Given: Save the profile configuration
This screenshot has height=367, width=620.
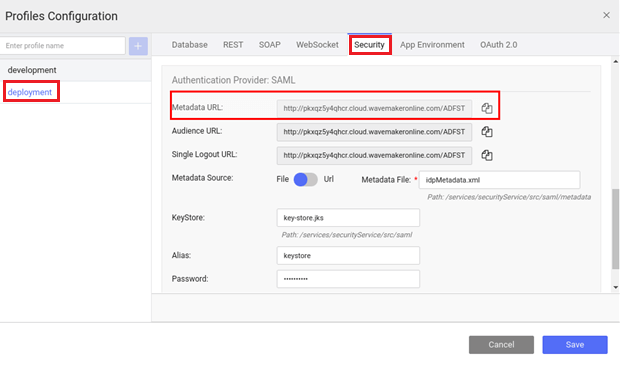Looking at the screenshot, I should tap(575, 344).
